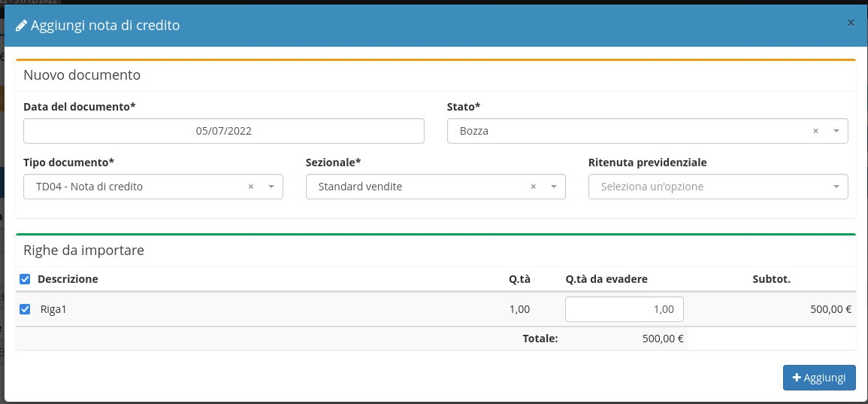The image size is (868, 404).
Task: Click the Subtot. column header
Action: (x=771, y=279)
